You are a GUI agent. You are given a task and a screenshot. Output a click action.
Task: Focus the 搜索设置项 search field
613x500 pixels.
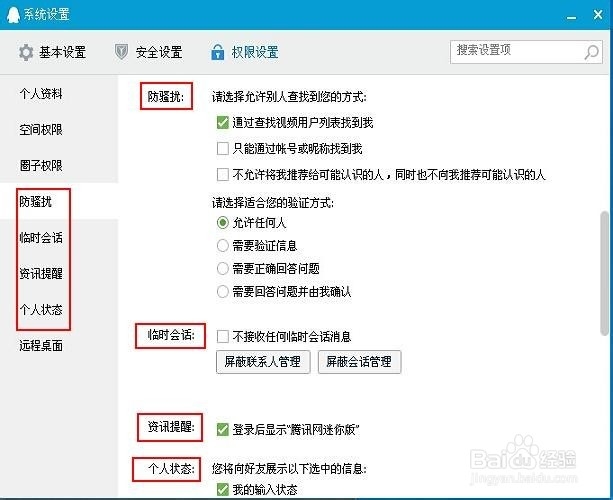526,52
